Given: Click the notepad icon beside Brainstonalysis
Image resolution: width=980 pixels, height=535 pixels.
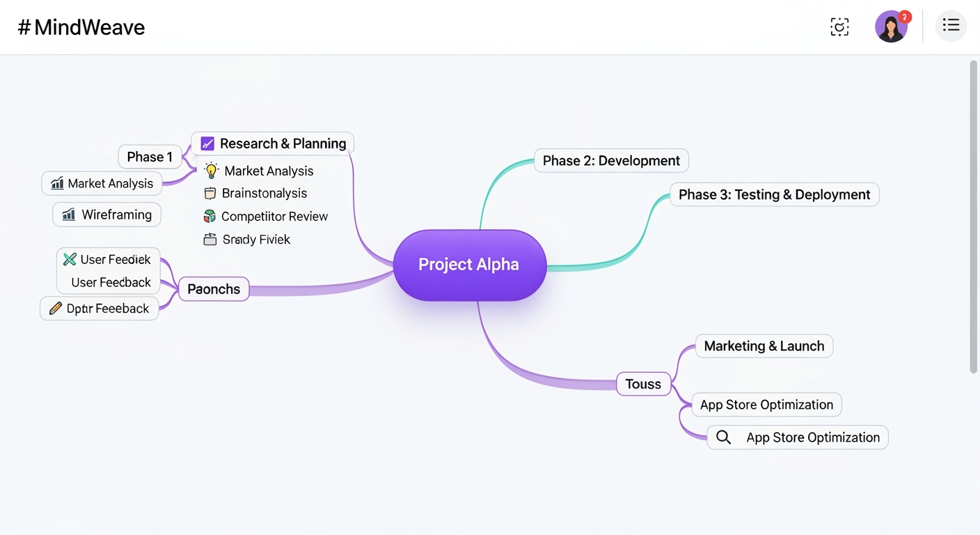Looking at the screenshot, I should (x=210, y=193).
